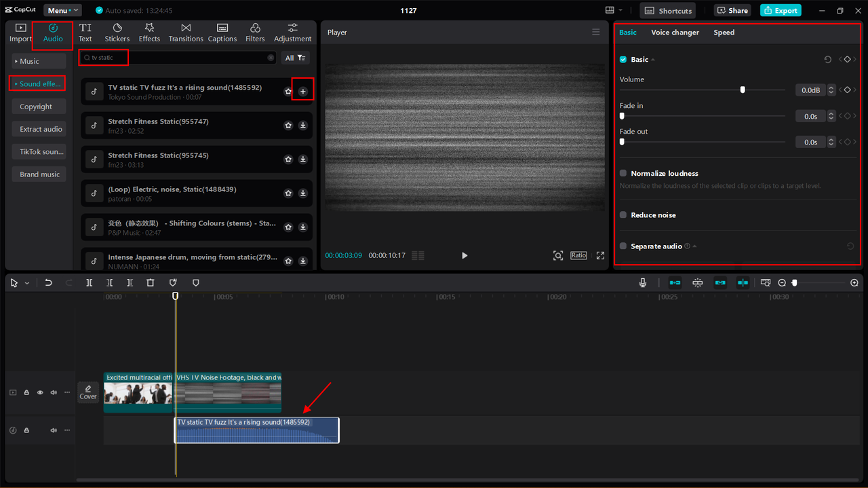This screenshot has height=488, width=868.
Task: Switch to the Voice changer tab
Action: [x=675, y=33]
